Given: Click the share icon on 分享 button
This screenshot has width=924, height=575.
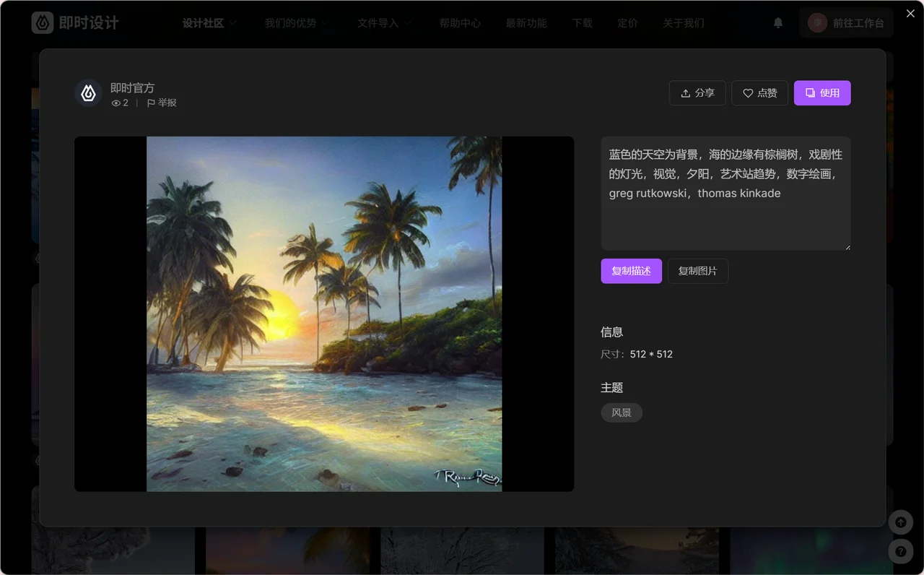Looking at the screenshot, I should (686, 92).
